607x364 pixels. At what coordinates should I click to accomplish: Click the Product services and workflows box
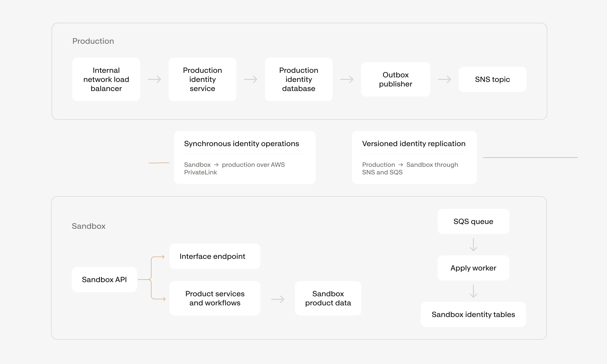[215, 298]
